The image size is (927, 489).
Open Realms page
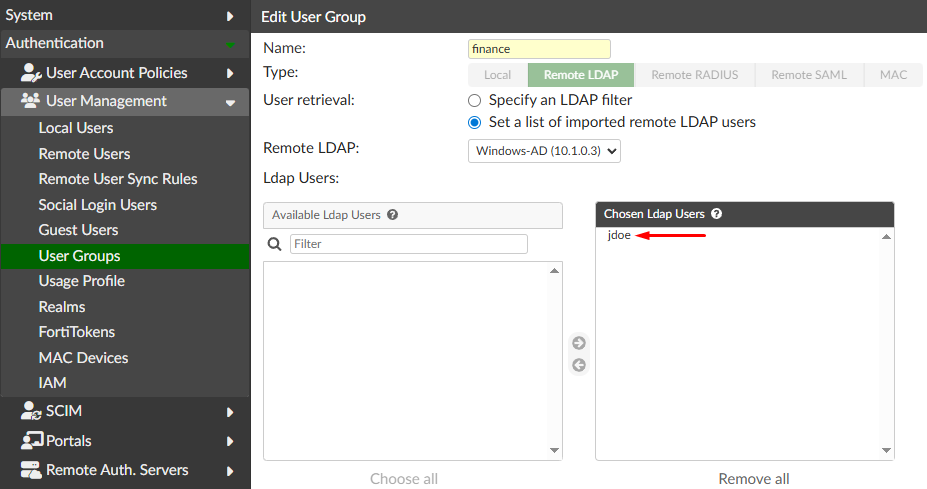pos(62,307)
